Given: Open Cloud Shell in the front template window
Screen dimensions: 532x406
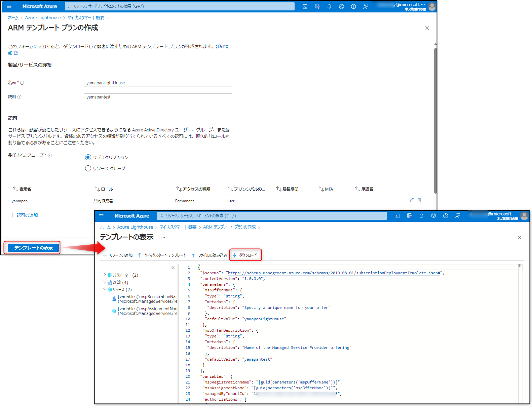Looking at the screenshot, I should click(x=397, y=216).
